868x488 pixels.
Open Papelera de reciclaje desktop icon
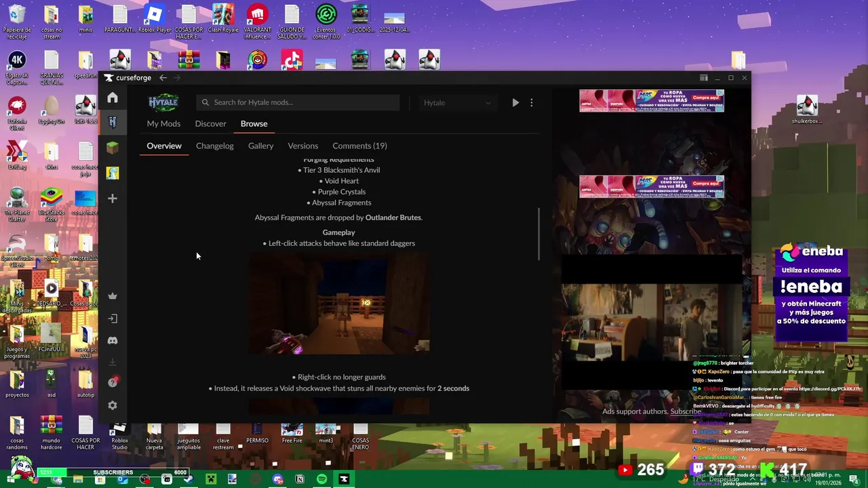[17, 22]
